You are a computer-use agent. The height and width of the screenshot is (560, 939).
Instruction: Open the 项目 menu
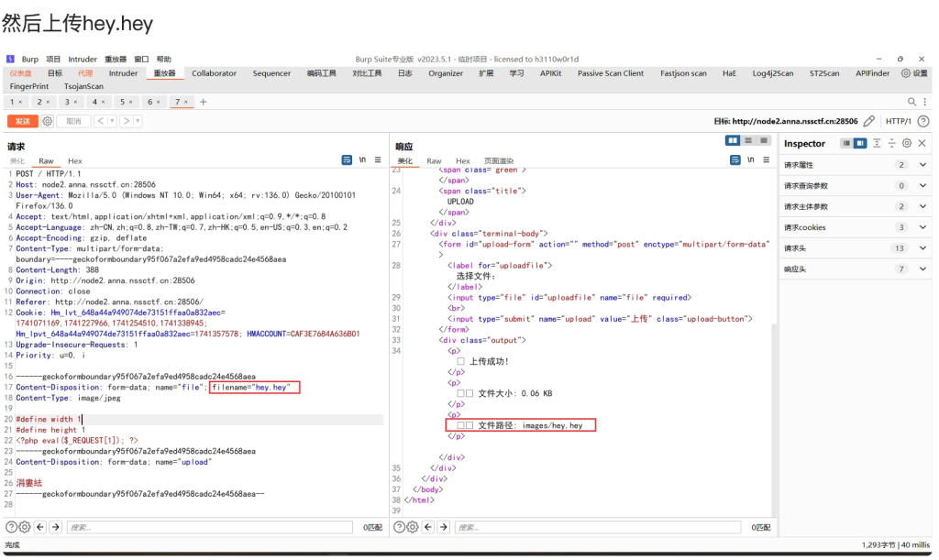click(53, 60)
